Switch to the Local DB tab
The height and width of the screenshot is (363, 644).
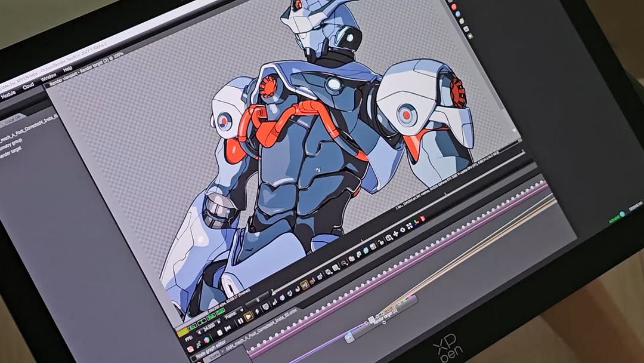coord(13,119)
